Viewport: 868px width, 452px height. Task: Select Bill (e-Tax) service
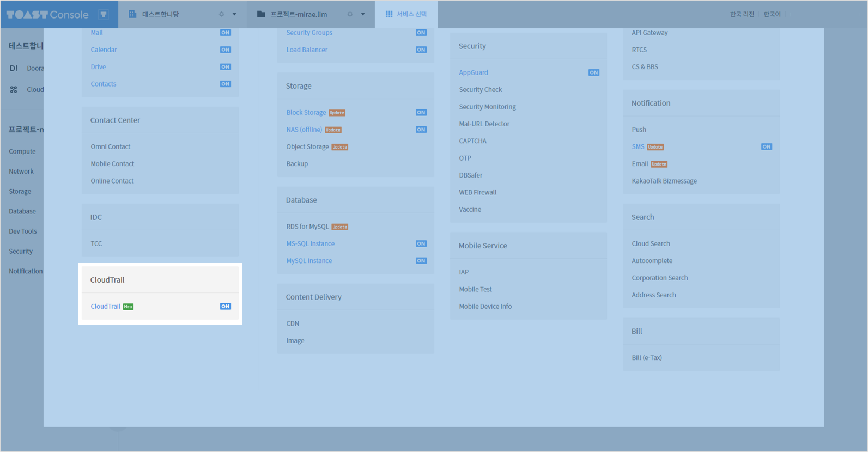click(x=647, y=358)
